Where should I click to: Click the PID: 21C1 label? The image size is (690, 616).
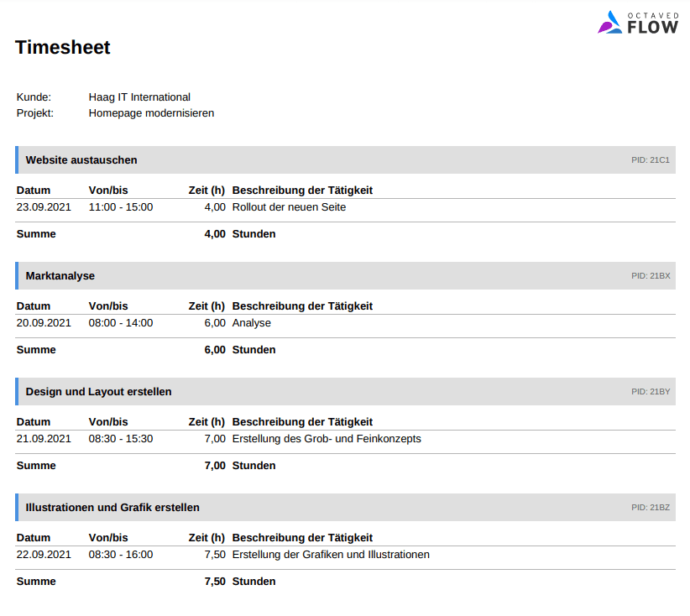(650, 160)
